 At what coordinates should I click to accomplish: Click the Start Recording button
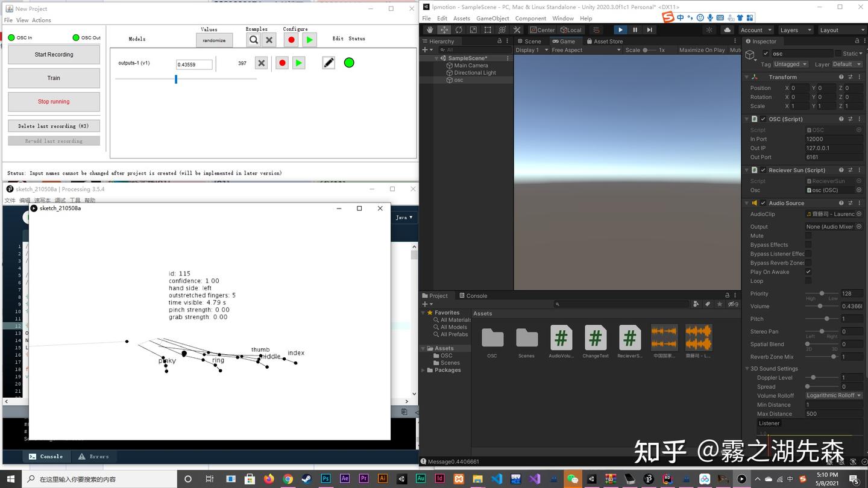coord(53,54)
